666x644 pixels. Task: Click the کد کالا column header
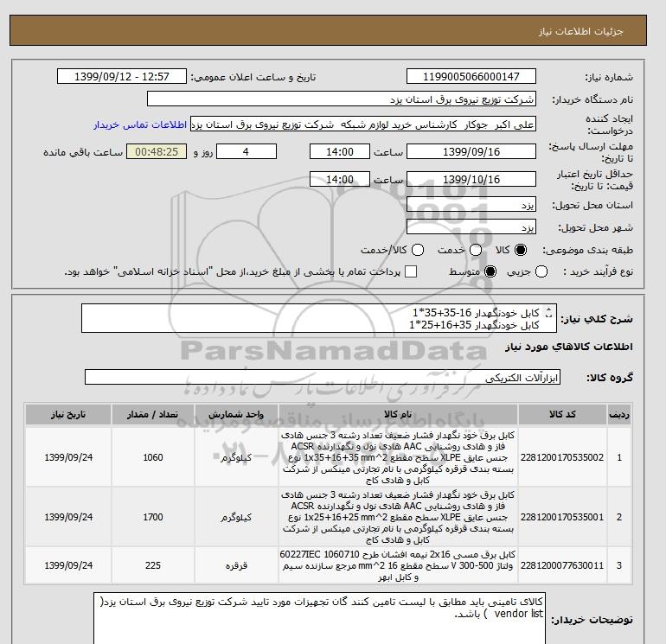tap(562, 414)
